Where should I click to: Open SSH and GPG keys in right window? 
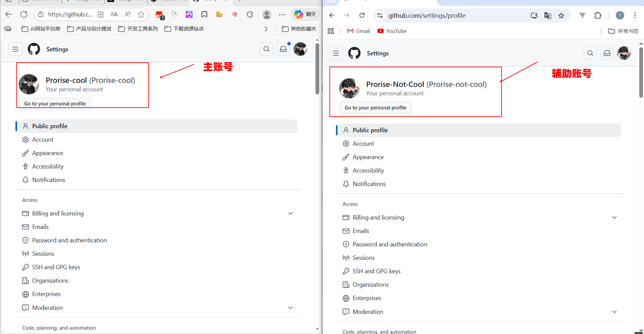(376, 271)
